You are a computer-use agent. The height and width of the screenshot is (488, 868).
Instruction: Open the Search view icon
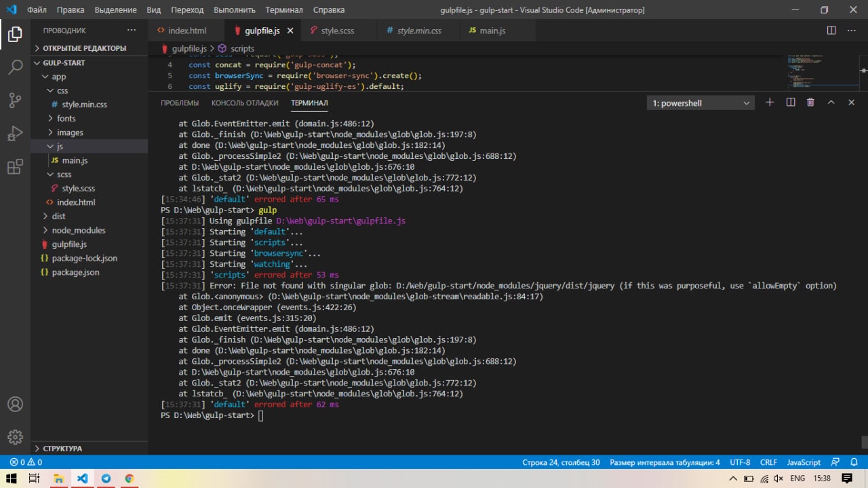15,67
